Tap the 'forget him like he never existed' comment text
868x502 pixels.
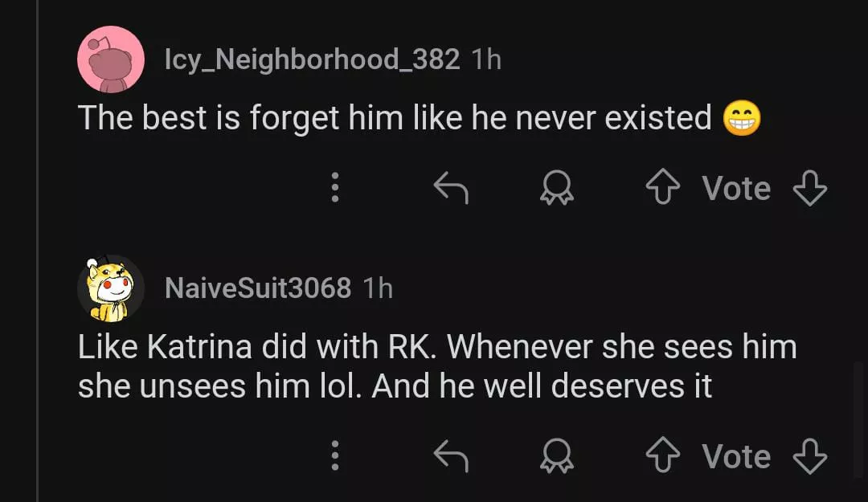pyautogui.click(x=394, y=119)
